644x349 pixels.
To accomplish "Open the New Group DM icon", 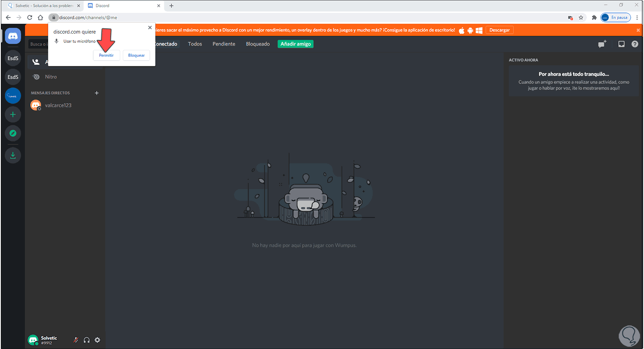I will pyautogui.click(x=602, y=44).
